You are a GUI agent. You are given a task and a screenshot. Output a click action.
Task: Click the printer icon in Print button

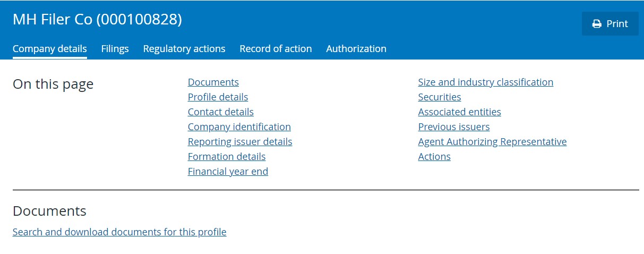point(597,24)
